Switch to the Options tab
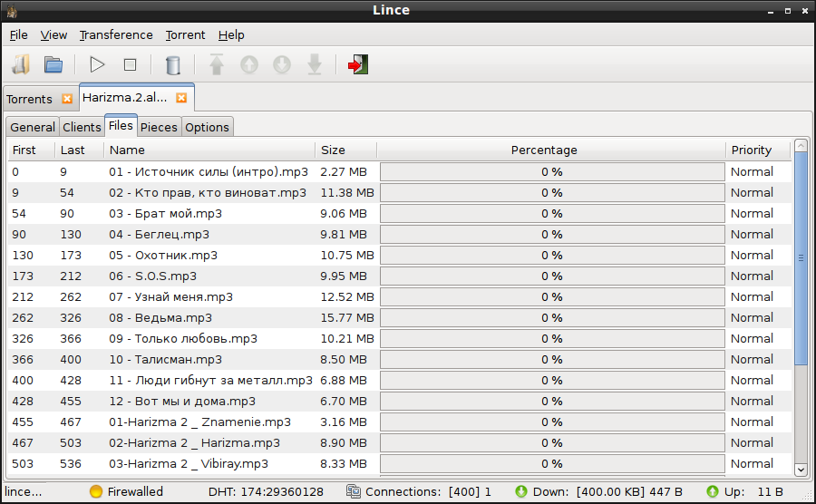The image size is (816, 504). tap(207, 128)
